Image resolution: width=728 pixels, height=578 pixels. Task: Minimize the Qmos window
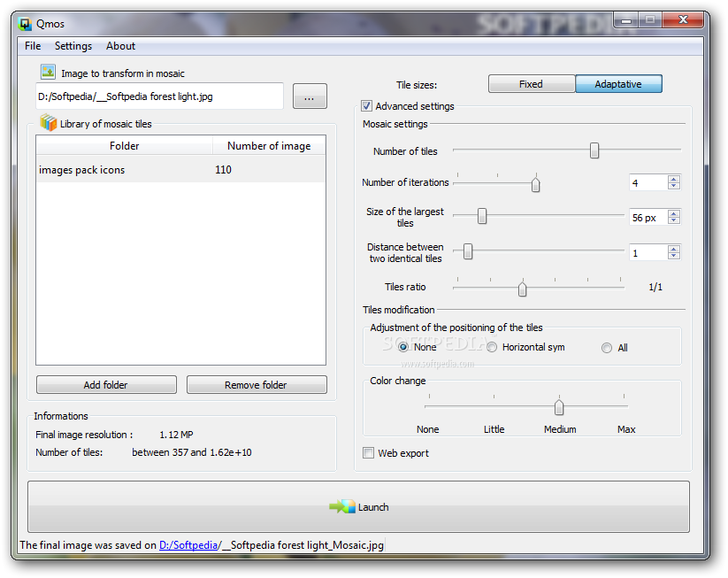(x=626, y=20)
